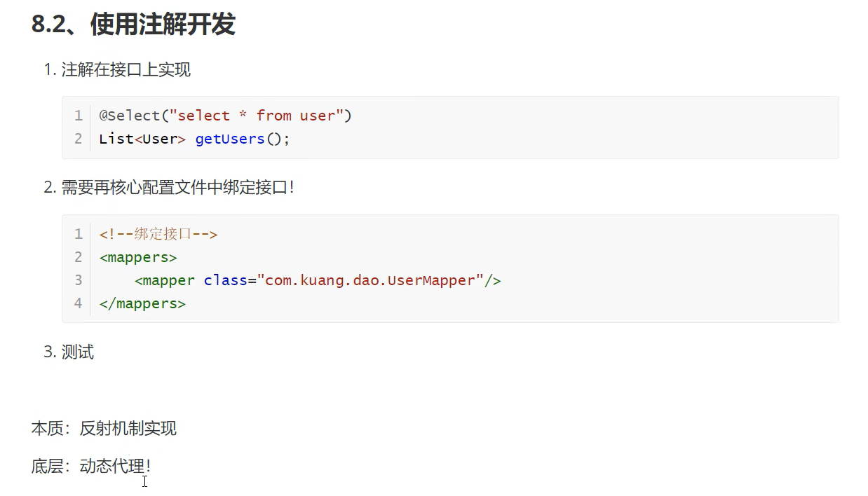Click line number 3 in XML code block
Screen dimensions: 868x496
[x=78, y=280]
